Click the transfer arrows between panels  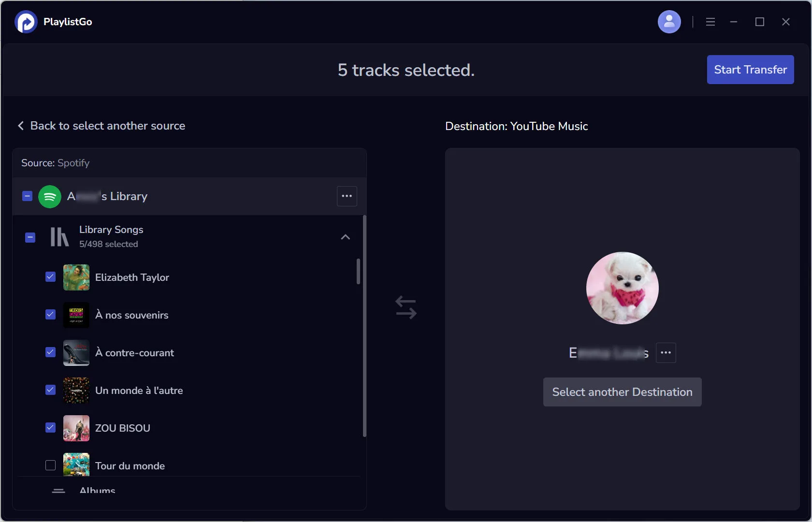pos(406,307)
